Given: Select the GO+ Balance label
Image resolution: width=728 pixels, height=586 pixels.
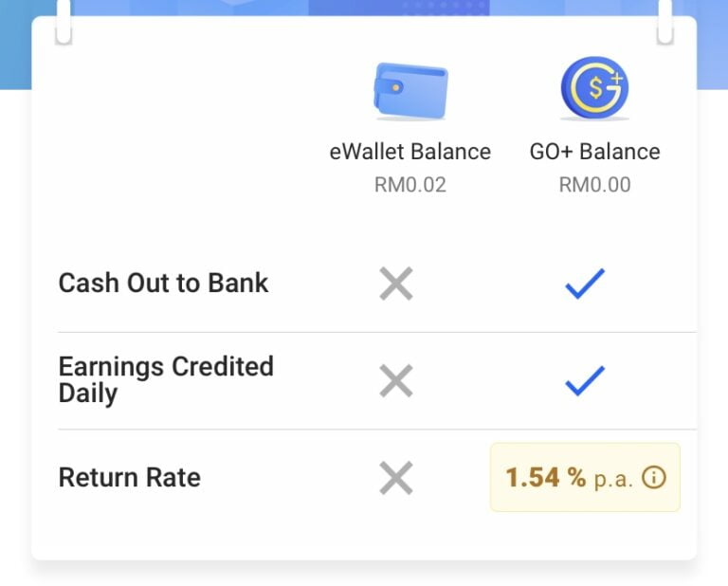Looking at the screenshot, I should click(x=594, y=152).
